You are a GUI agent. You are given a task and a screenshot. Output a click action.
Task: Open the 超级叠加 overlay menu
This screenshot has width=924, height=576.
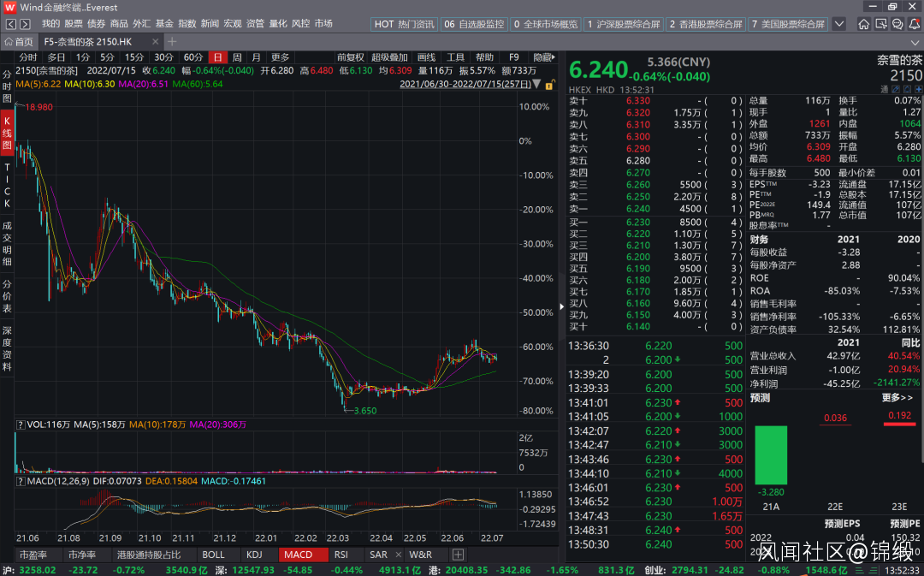pyautogui.click(x=389, y=57)
